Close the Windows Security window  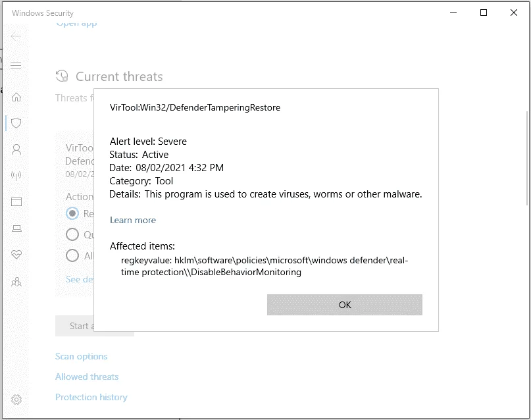(514, 13)
